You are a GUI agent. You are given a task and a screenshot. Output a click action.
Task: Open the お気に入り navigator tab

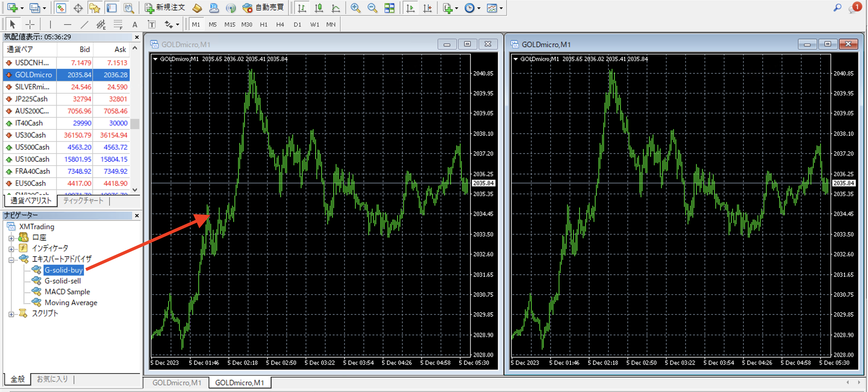coord(52,379)
